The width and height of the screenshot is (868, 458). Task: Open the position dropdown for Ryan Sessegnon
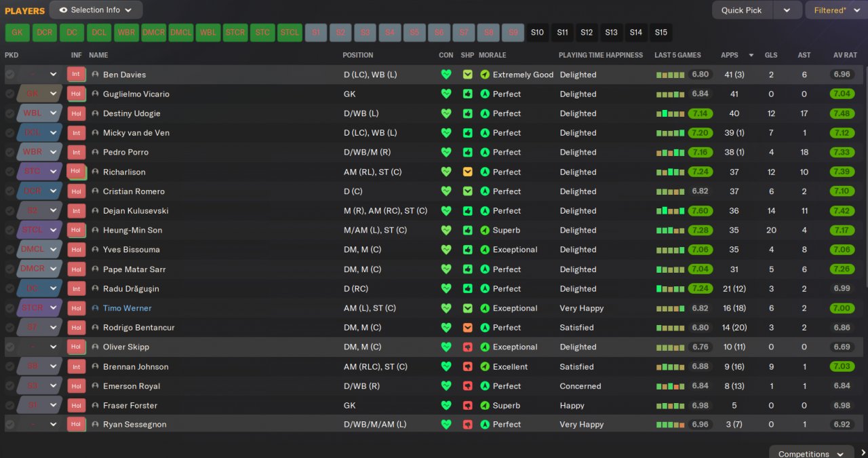53,425
